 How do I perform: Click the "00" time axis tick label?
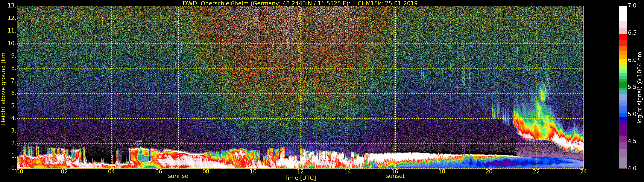(20, 172)
